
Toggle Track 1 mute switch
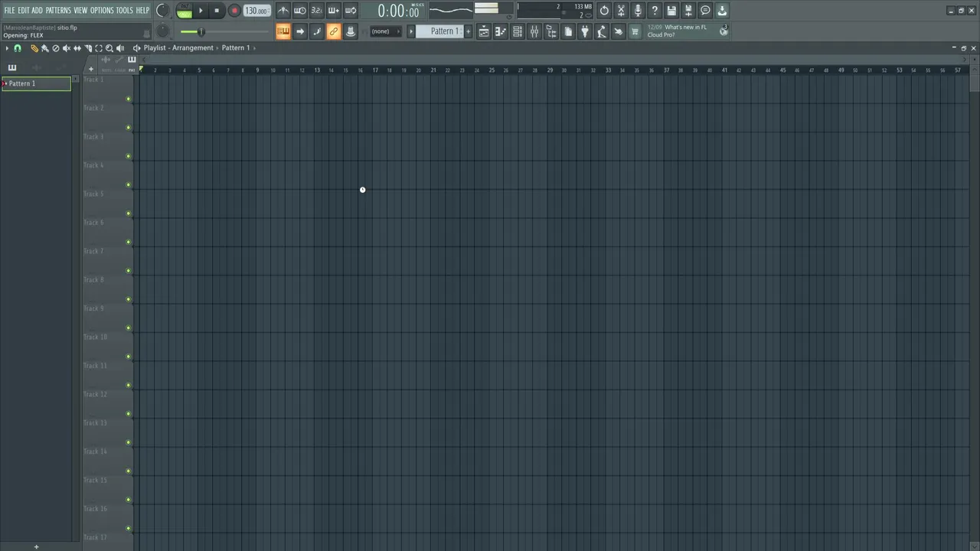click(x=129, y=99)
